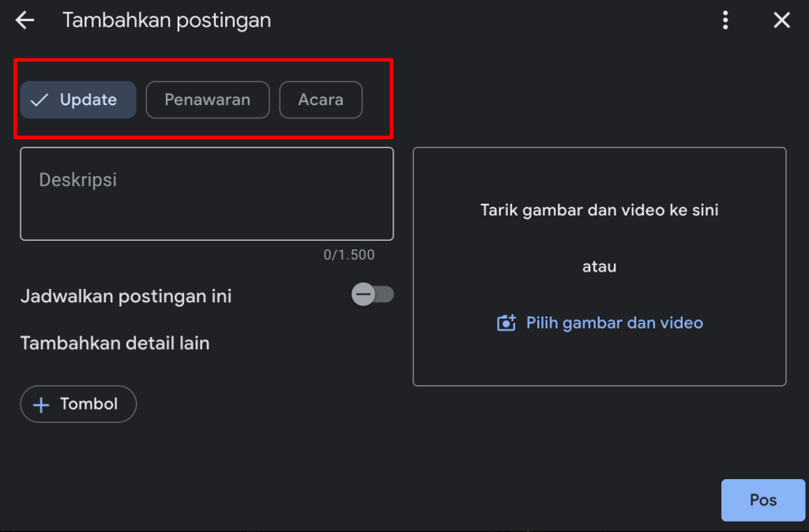Image resolution: width=809 pixels, height=532 pixels.
Task: Click the add-photo camera icon
Action: click(x=506, y=323)
